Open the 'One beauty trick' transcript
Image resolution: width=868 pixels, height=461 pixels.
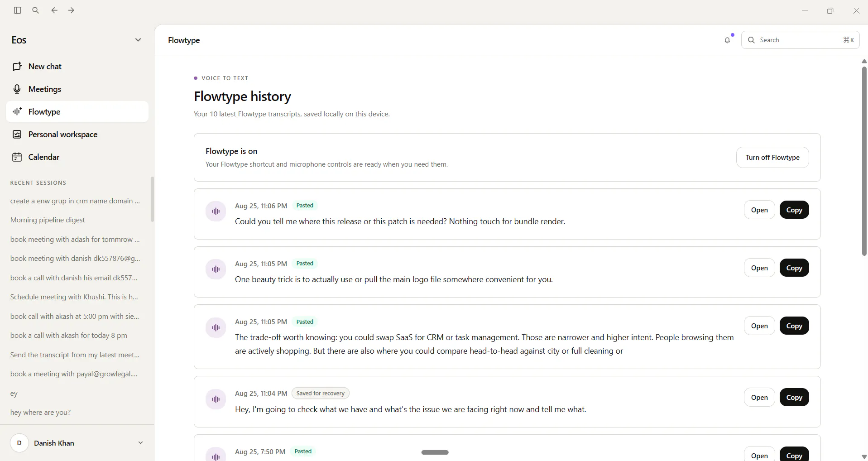[x=759, y=268]
